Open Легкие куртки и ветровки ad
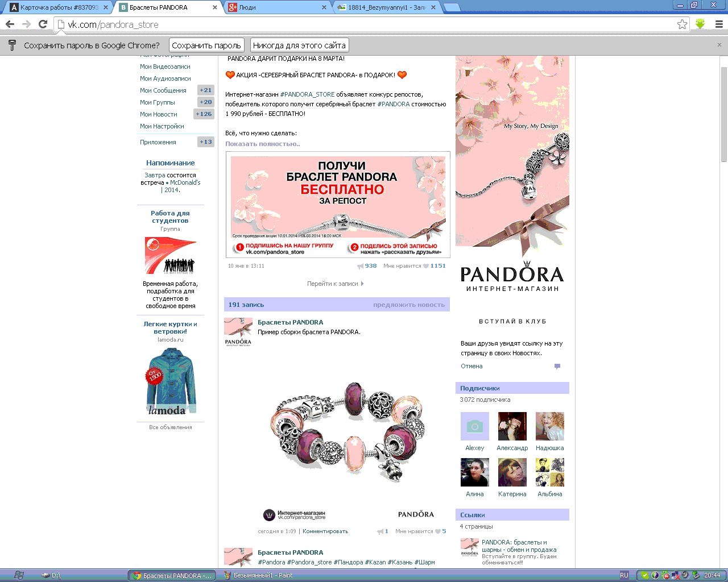Image resolution: width=728 pixels, height=582 pixels. point(170,327)
